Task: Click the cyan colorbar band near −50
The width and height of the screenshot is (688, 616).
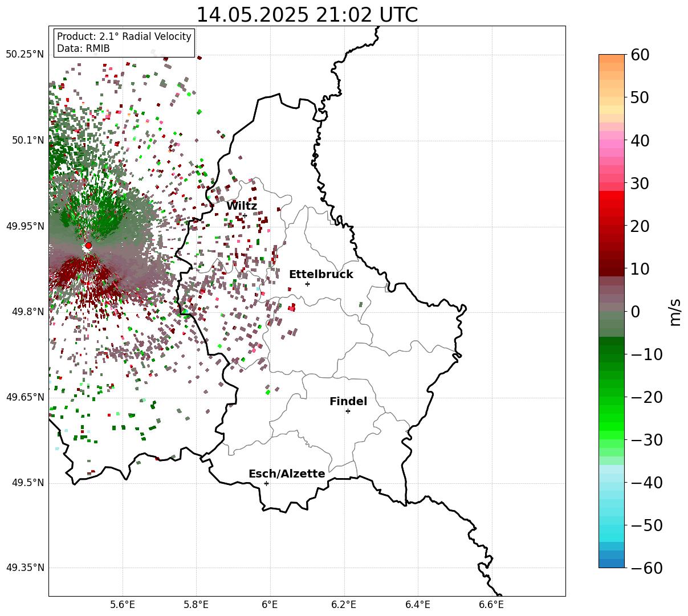Action: 612,529
